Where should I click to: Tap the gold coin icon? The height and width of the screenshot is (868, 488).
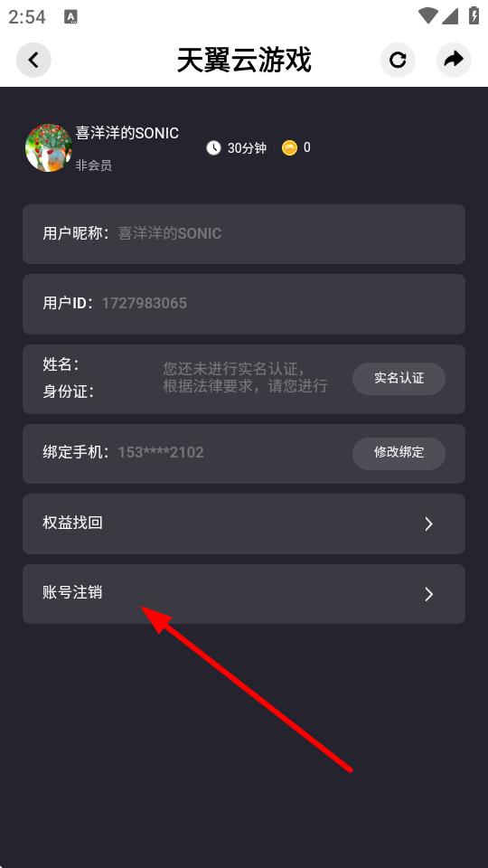pos(289,147)
